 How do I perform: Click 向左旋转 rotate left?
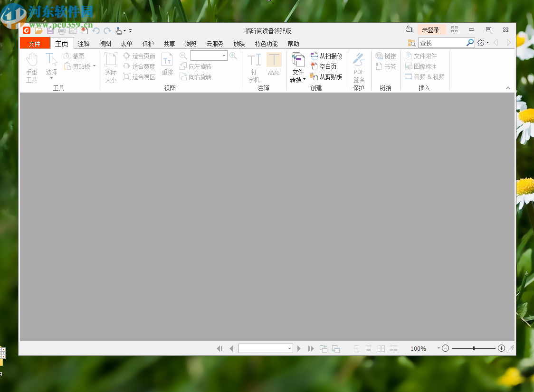196,66
